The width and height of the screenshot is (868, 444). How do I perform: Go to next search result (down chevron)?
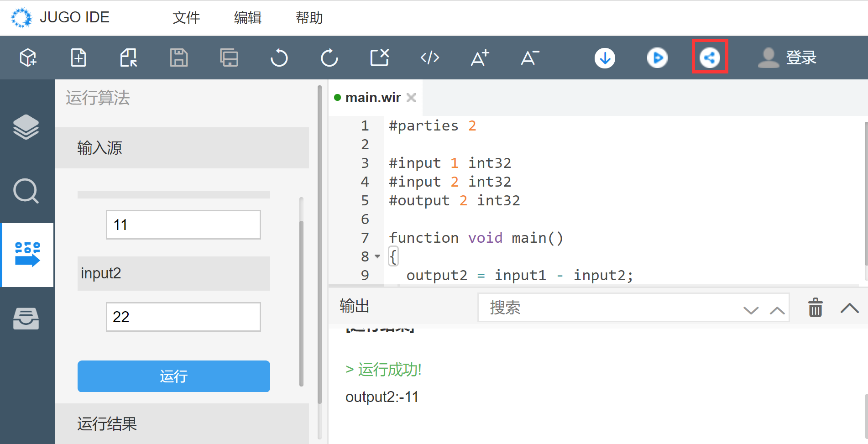pos(751,310)
